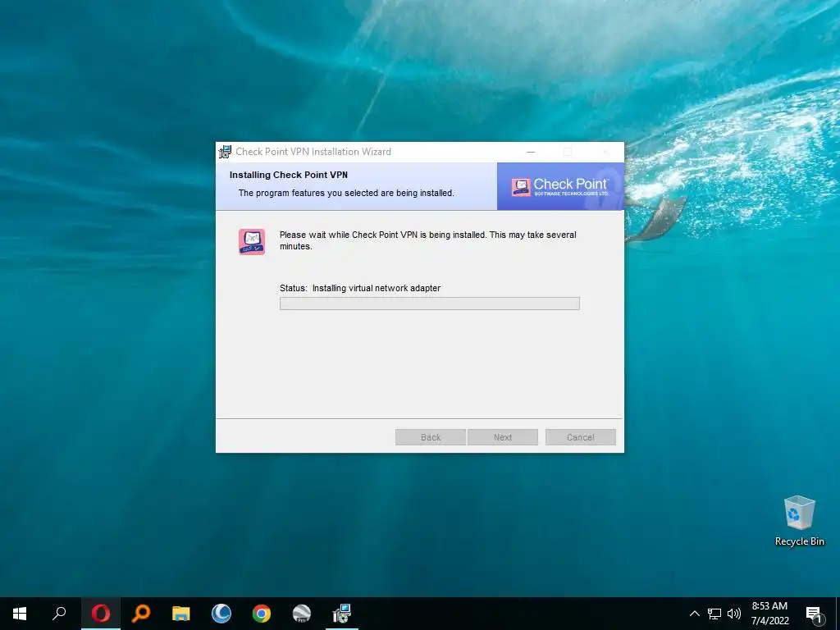Click the installer icon in the title bar
This screenshot has width=840, height=630.
click(x=225, y=152)
